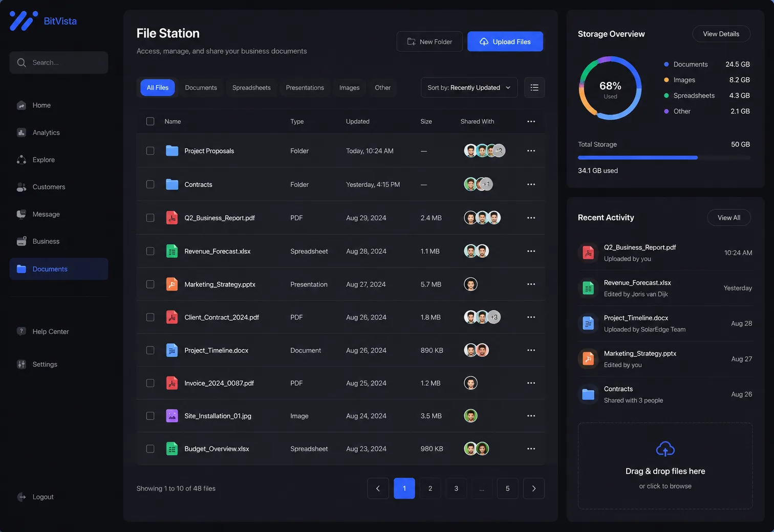
Task: Click the Upload Files button
Action: 505,41
